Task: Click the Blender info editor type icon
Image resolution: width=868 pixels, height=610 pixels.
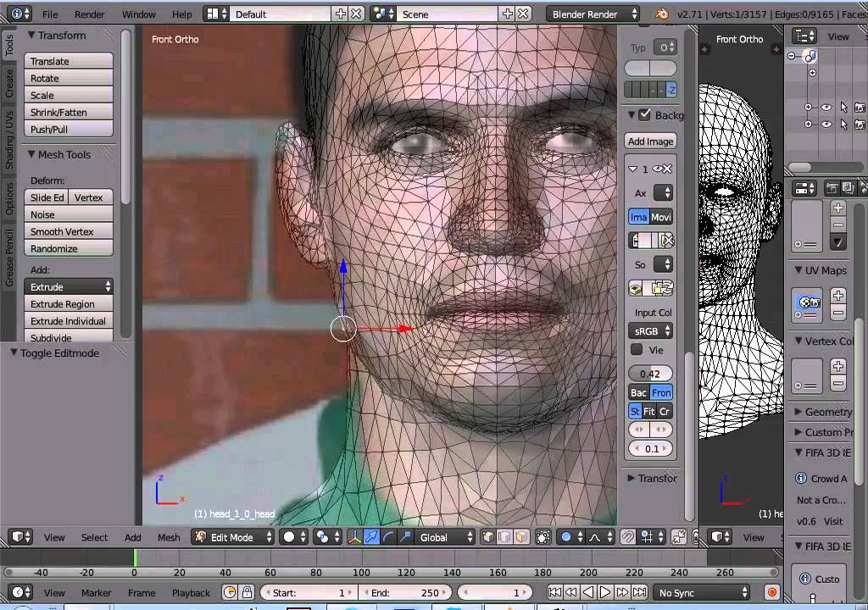Action: pyautogui.click(x=20, y=14)
